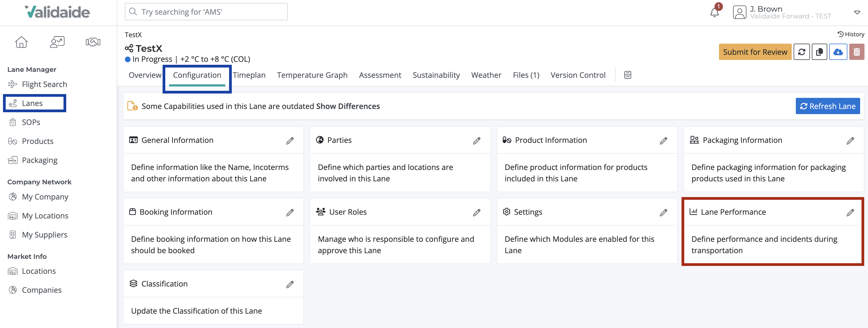The width and height of the screenshot is (868, 328).
Task: Click the General Information card title
Action: (x=177, y=140)
